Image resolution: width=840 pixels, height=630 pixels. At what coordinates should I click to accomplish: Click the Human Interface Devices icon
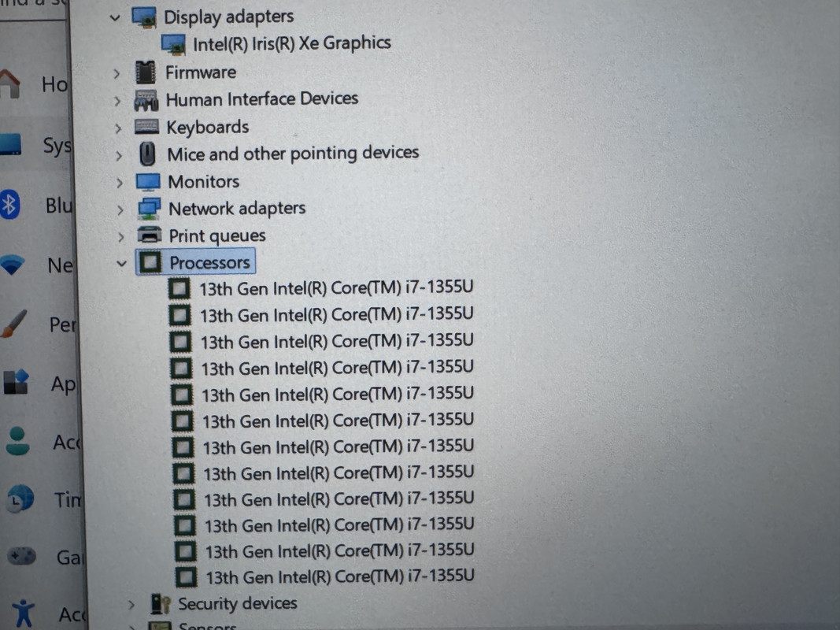146,100
